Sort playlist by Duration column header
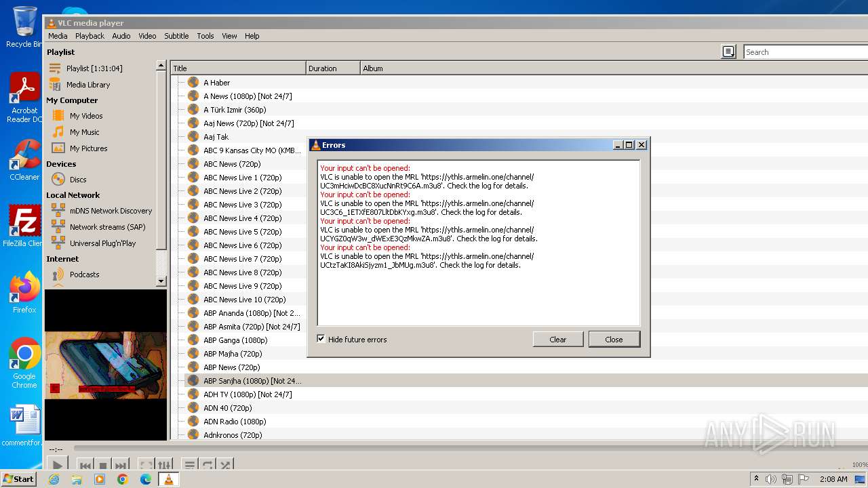The height and width of the screenshot is (488, 868). [x=333, y=68]
